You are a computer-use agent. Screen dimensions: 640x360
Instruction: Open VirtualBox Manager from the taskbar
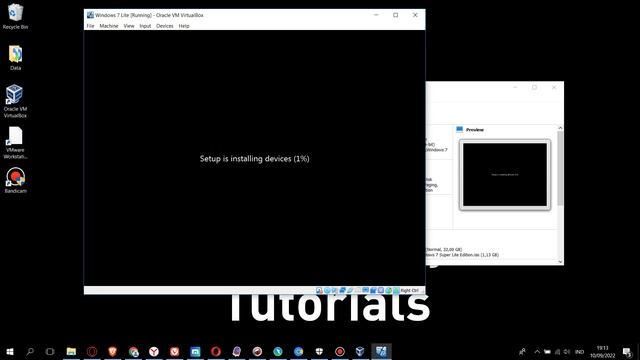tap(360, 351)
